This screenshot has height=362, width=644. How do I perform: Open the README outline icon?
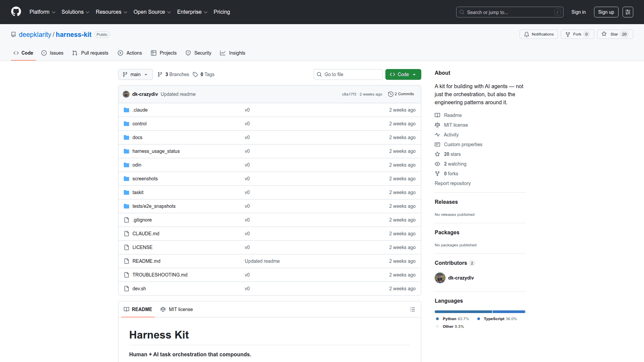click(412, 309)
